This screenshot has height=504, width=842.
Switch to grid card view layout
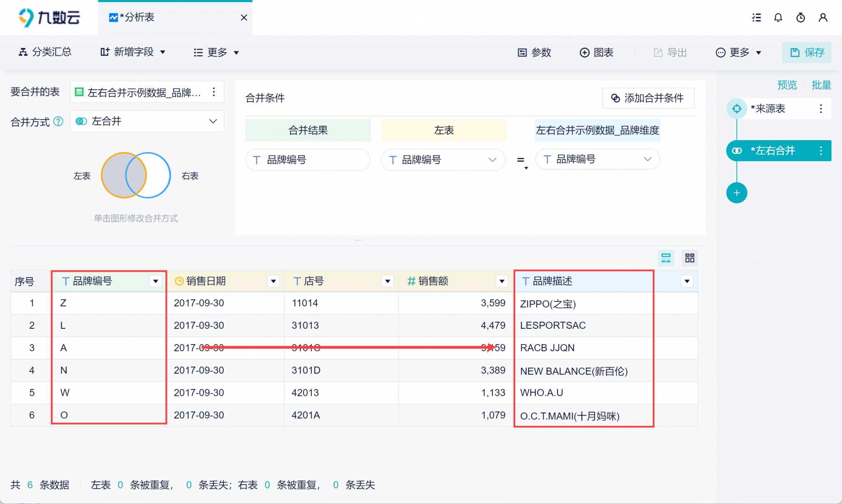(x=689, y=258)
